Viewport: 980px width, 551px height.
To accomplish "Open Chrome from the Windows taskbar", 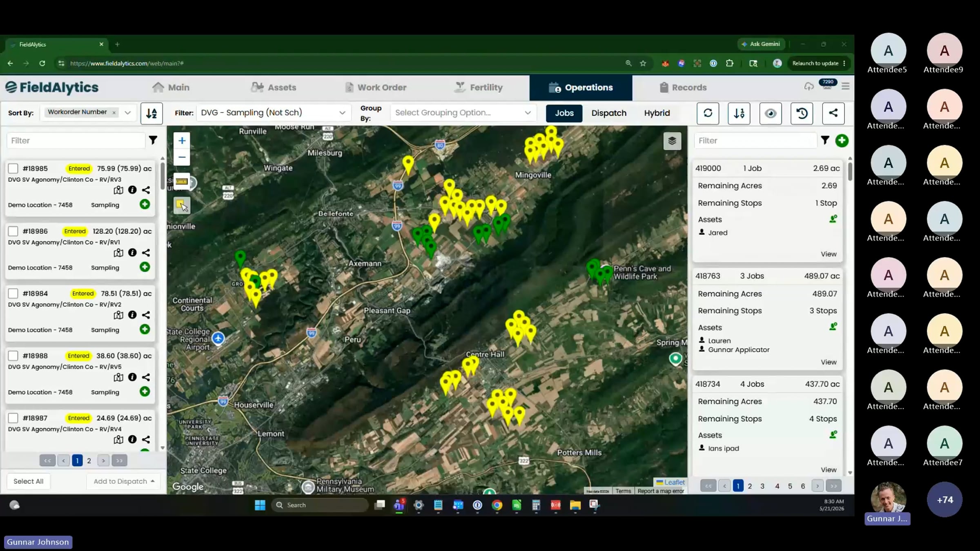I will point(497,505).
